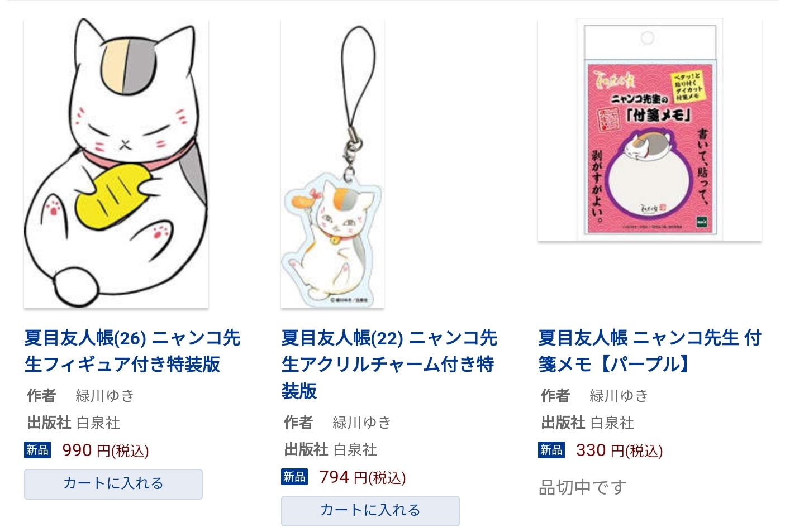785x532 pixels.
Task: Add the 794 yen item to cart
Action: [370, 511]
